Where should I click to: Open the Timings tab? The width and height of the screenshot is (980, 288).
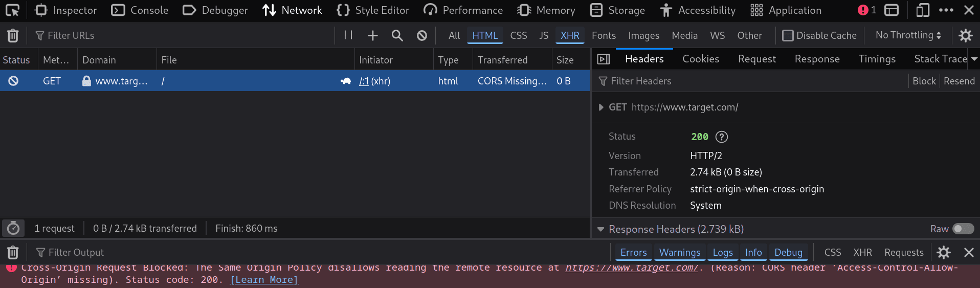click(x=877, y=59)
